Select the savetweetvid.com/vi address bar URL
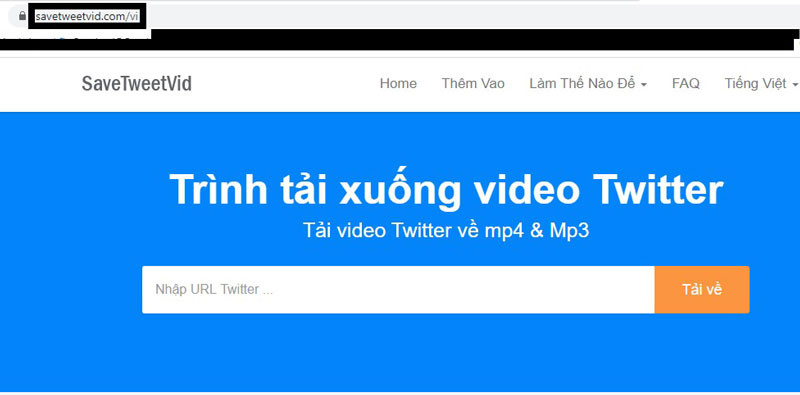Viewport: 800px width, 395px height. (x=87, y=16)
